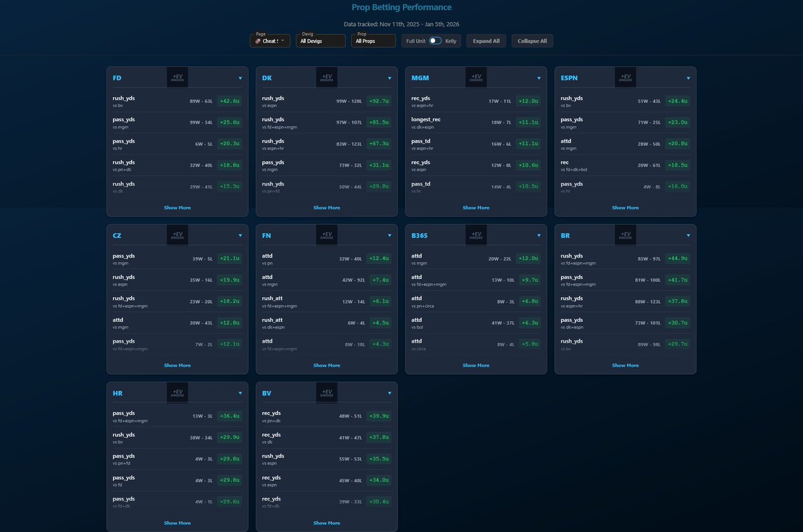Screen dimensions: 803x532
Task: Collapse the BR card with its chevron
Action: tap(688, 236)
